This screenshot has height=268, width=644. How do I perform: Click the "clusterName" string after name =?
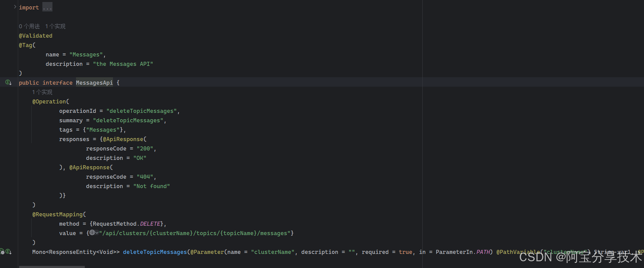(273, 252)
